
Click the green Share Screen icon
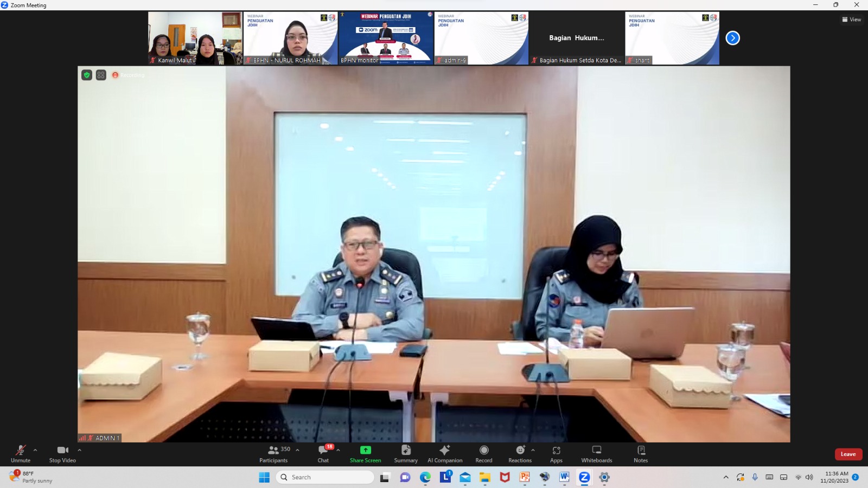(x=365, y=450)
